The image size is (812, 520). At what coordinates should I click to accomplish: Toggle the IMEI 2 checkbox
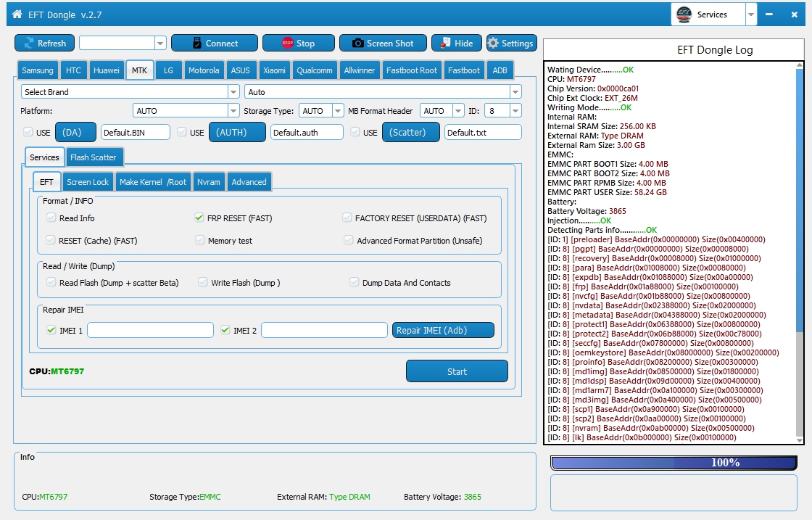(x=225, y=330)
